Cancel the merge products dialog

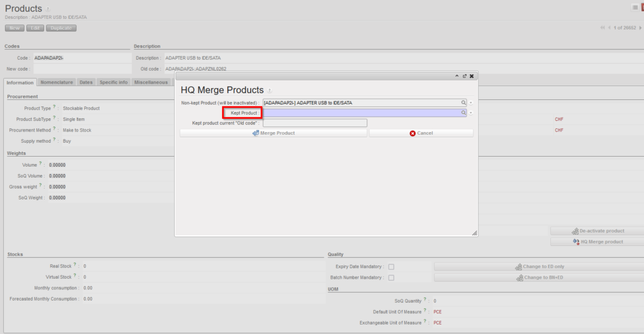[x=421, y=133]
